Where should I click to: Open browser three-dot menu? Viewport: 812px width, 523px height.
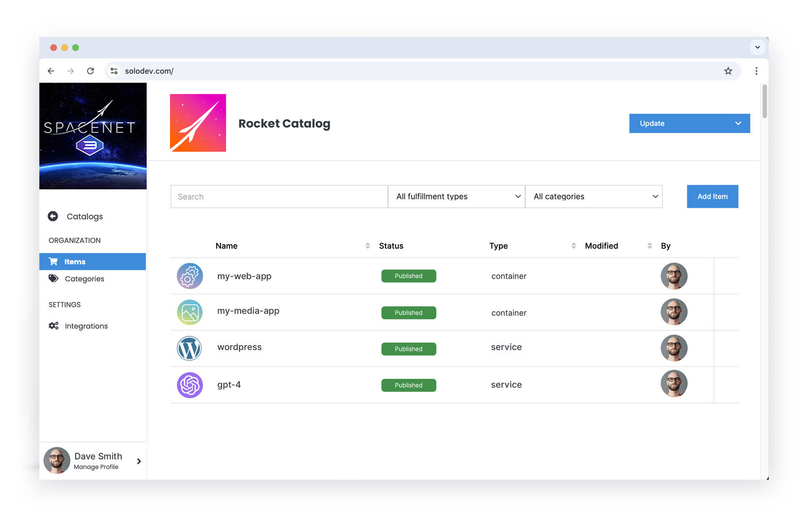pos(756,71)
